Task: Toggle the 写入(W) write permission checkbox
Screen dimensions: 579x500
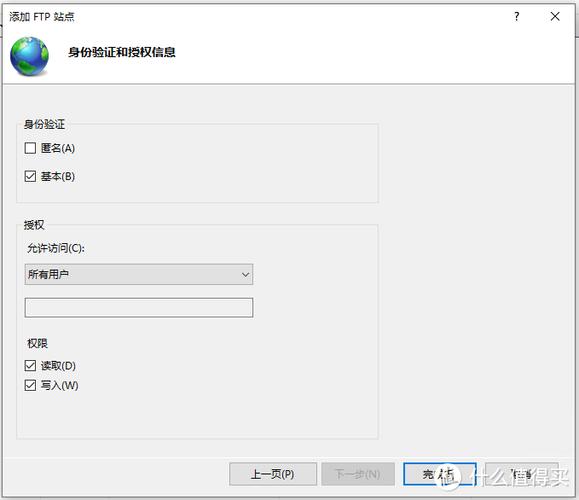Action: (x=30, y=385)
